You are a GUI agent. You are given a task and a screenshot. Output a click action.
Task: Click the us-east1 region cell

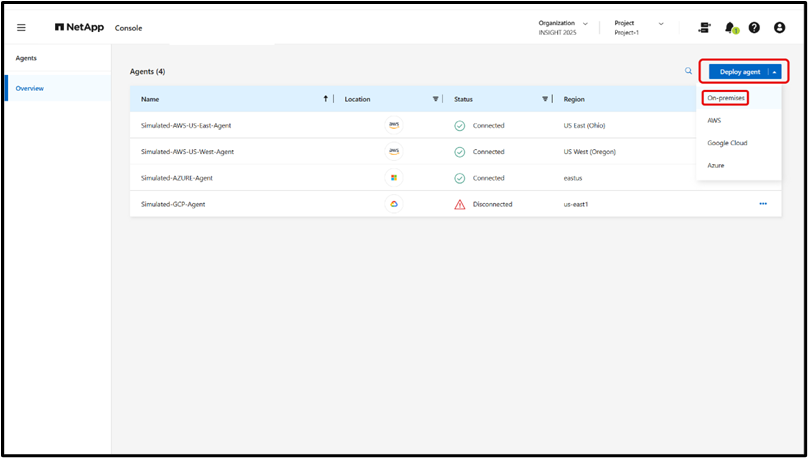pos(576,204)
